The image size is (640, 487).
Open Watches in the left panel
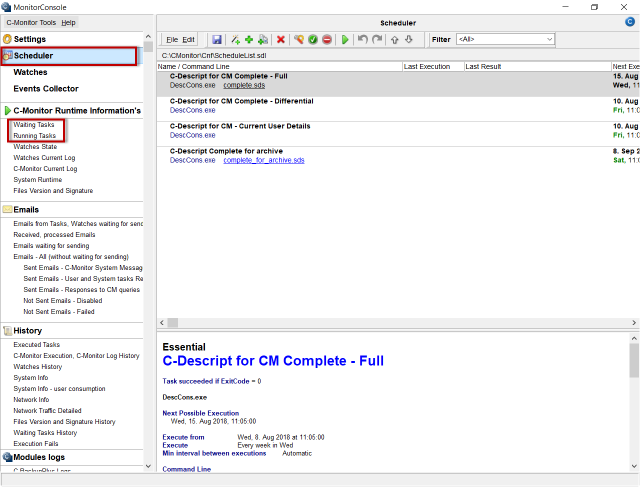tap(30, 72)
